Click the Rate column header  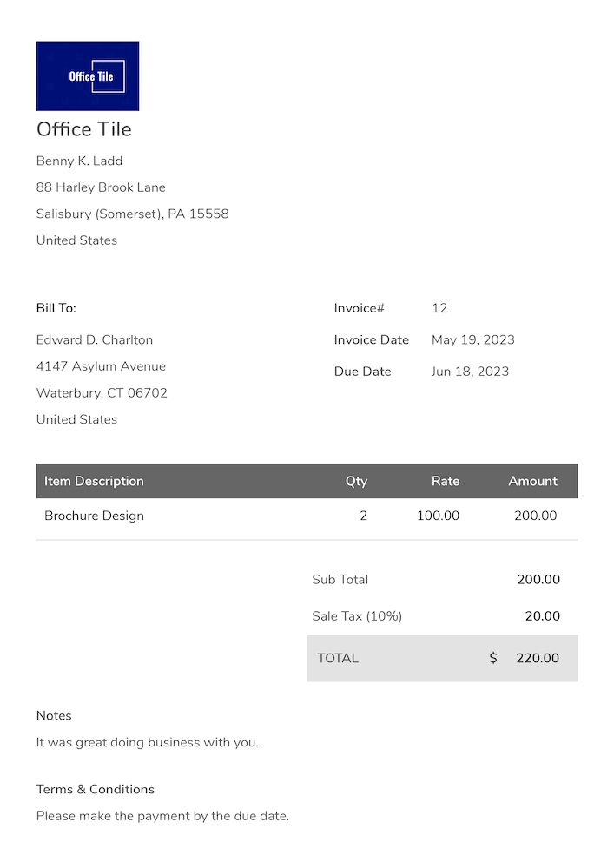[446, 481]
